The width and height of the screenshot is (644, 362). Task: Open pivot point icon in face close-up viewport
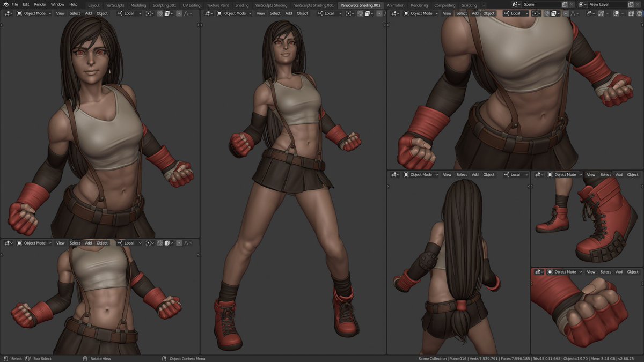[x=150, y=13]
